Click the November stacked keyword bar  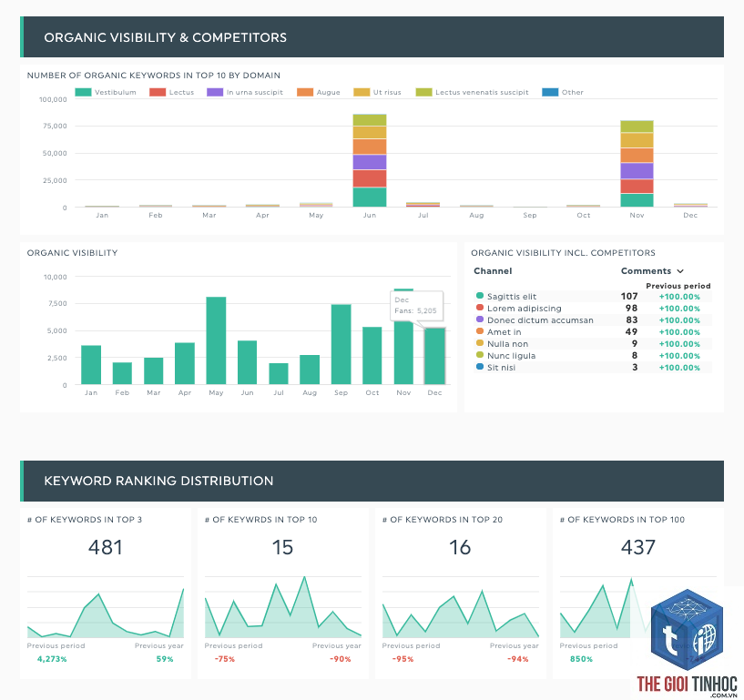[x=637, y=164]
